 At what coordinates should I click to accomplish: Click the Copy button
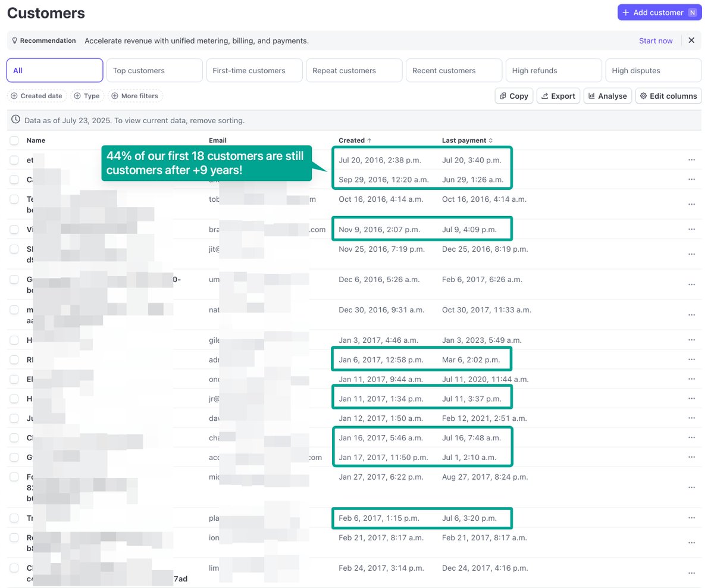click(x=514, y=96)
